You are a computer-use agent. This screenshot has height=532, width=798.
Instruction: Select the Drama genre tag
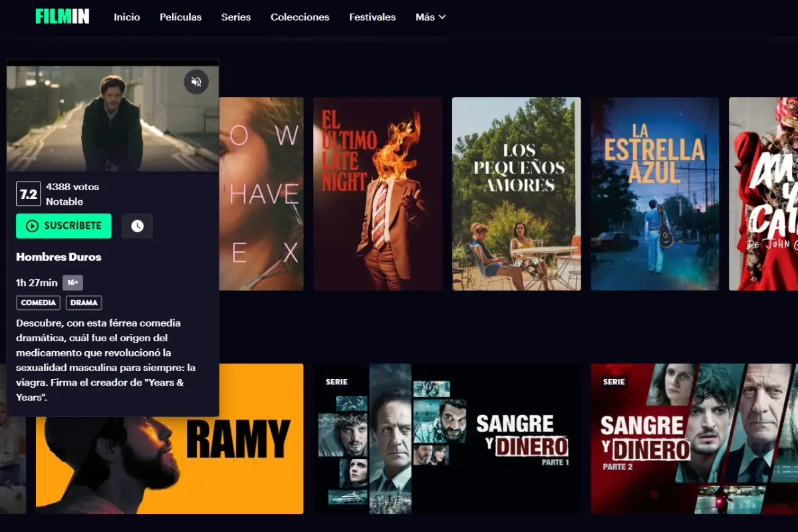[84, 303]
